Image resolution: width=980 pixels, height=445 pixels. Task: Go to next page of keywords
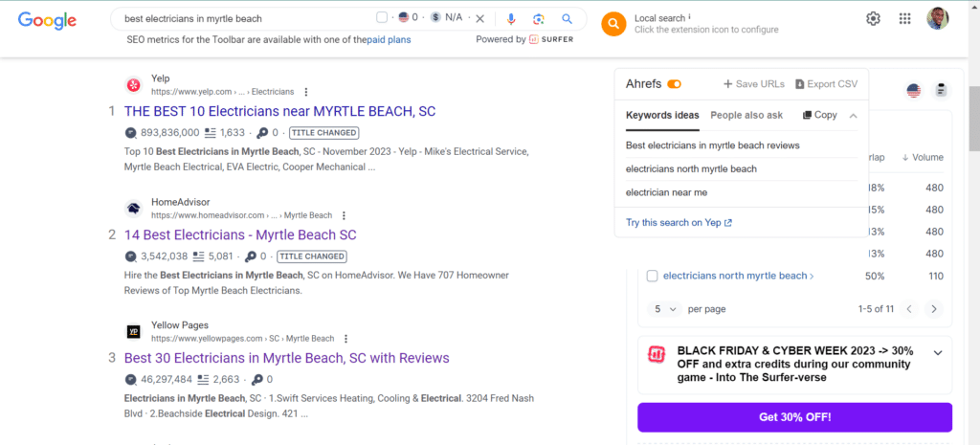point(934,309)
